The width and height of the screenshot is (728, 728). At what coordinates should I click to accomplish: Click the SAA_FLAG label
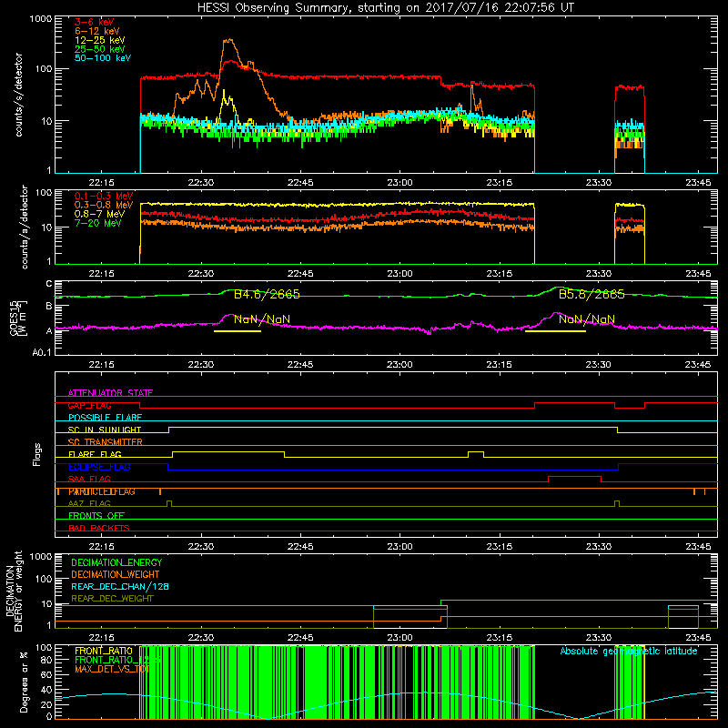tap(89, 480)
